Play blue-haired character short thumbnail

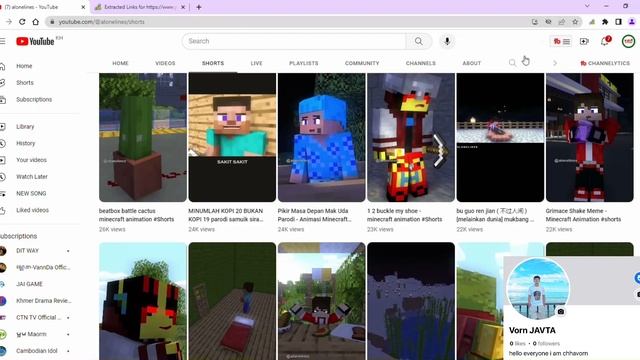click(322, 137)
